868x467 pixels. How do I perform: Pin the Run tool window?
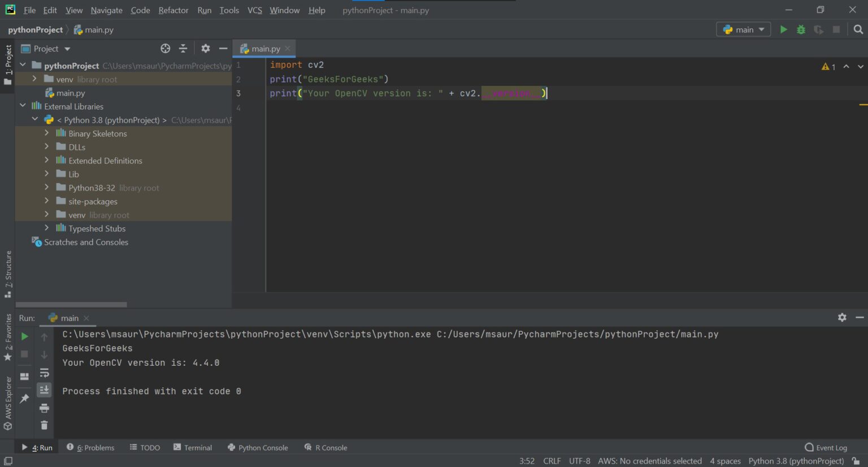coord(24,398)
